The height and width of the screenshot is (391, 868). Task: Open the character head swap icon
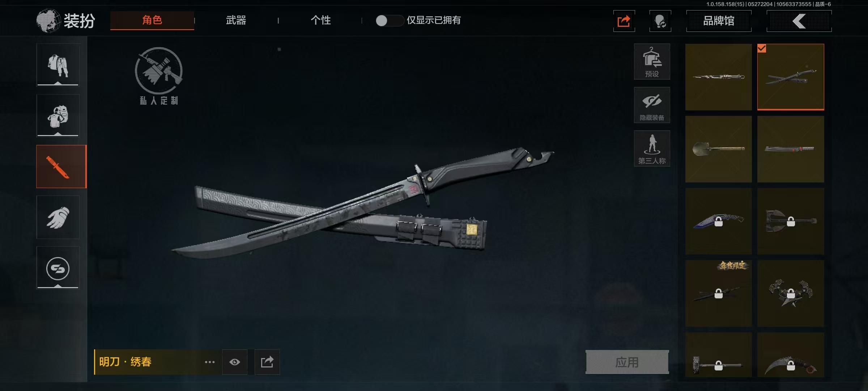(660, 21)
